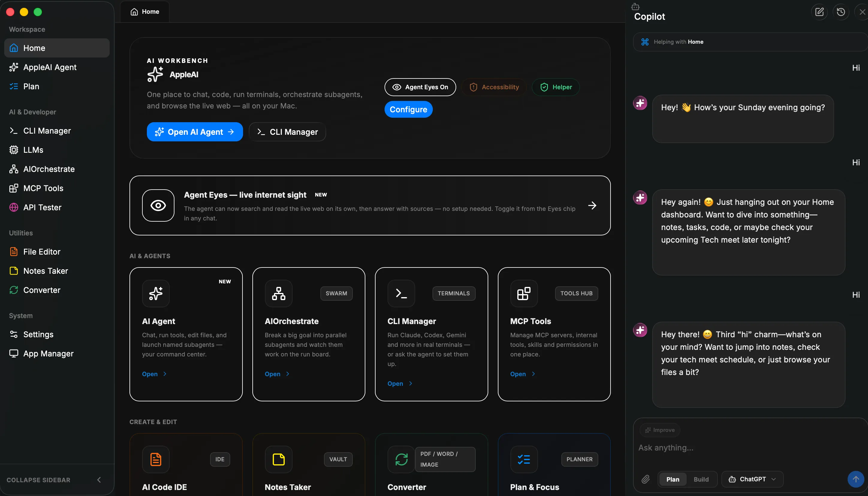Screen dimensions: 868x496
Task: Click the Notes Taker card note icon
Action: [x=278, y=459]
